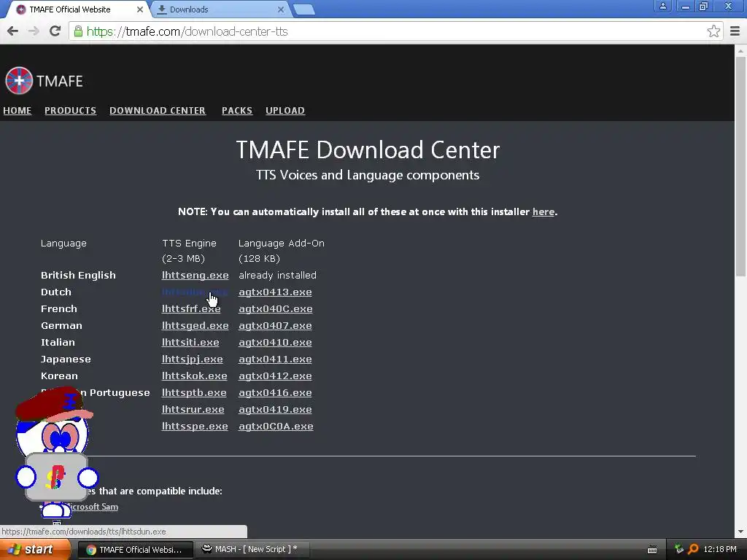Open HOME navigation menu item

click(18, 111)
